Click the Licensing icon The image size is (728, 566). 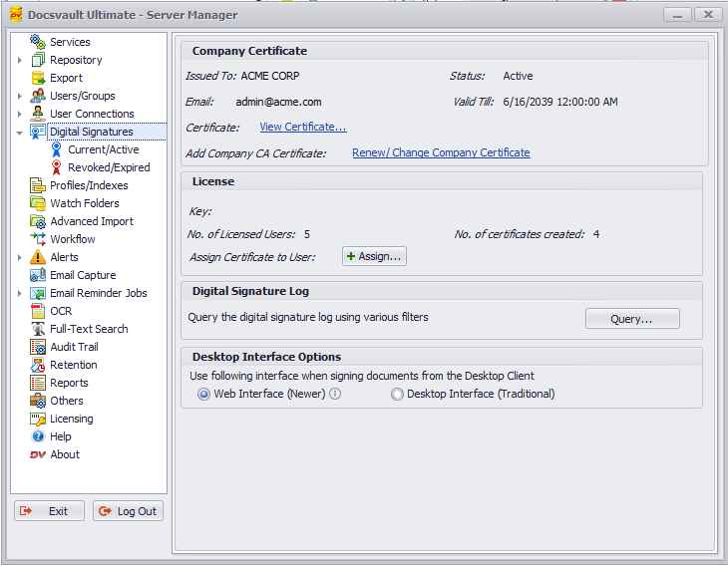[x=38, y=419]
